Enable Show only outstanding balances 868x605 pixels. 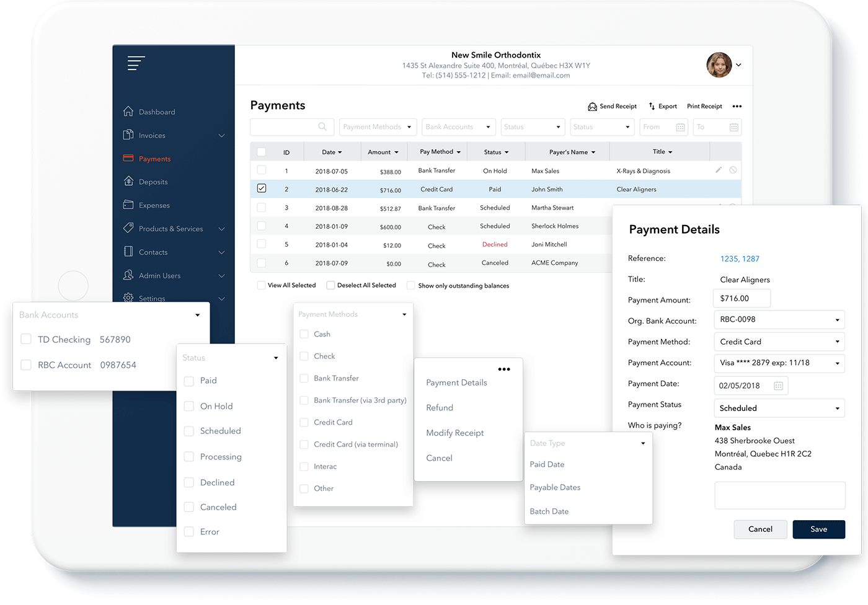point(410,285)
